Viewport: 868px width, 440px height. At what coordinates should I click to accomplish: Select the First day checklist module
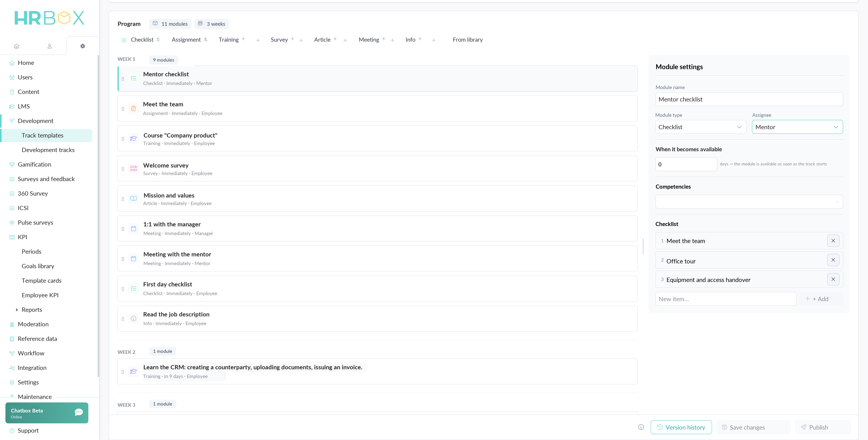(x=377, y=288)
